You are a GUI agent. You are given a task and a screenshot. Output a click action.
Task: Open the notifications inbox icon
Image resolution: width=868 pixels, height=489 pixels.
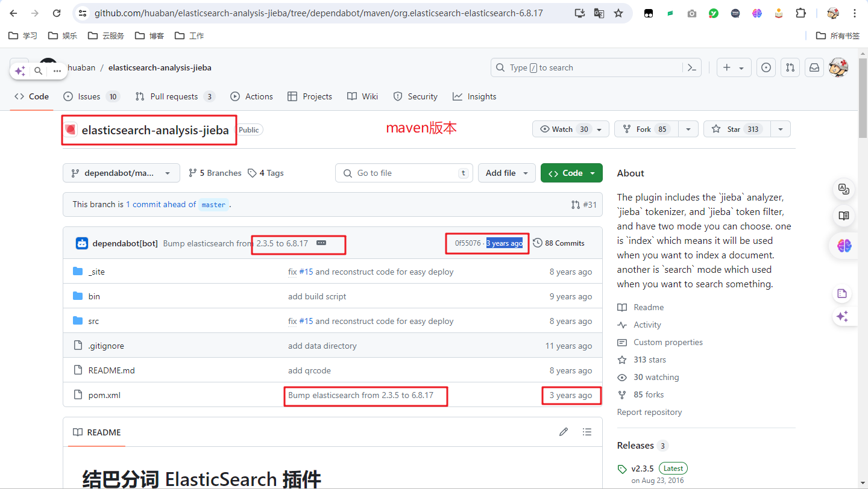click(x=814, y=67)
